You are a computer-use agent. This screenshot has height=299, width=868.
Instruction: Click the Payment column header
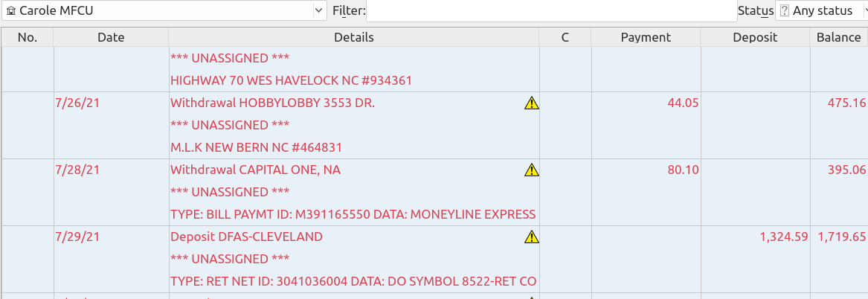pos(646,37)
